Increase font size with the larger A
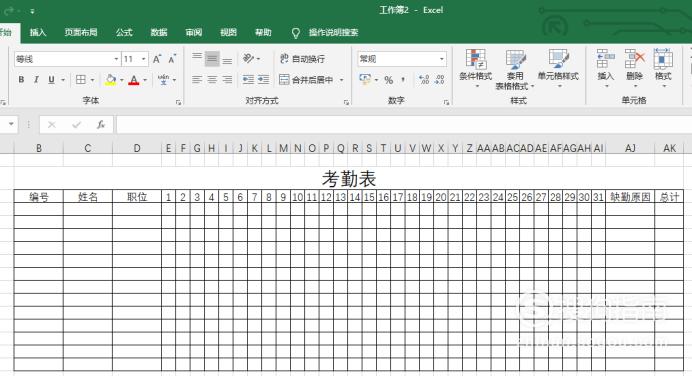The image size is (692, 376). tap(157, 59)
